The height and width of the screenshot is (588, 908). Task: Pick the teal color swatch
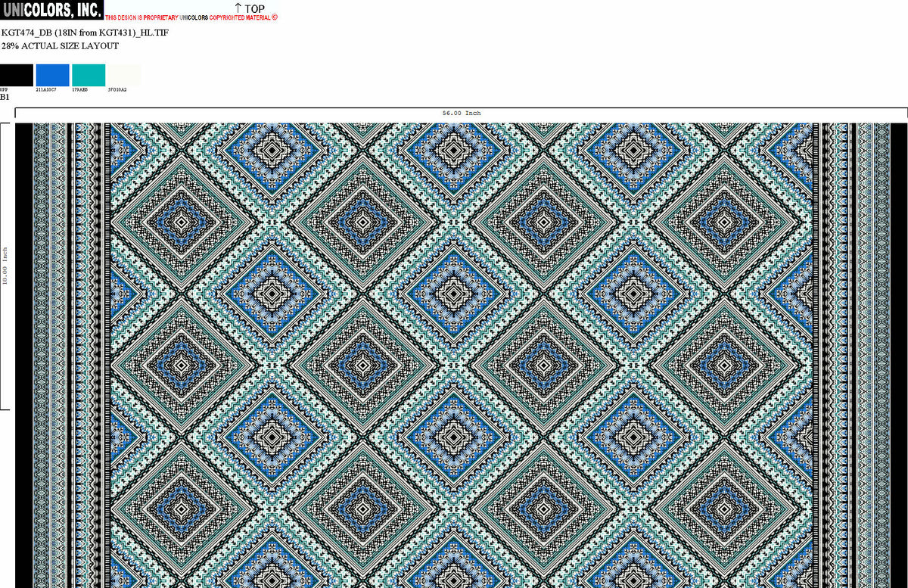click(x=89, y=75)
